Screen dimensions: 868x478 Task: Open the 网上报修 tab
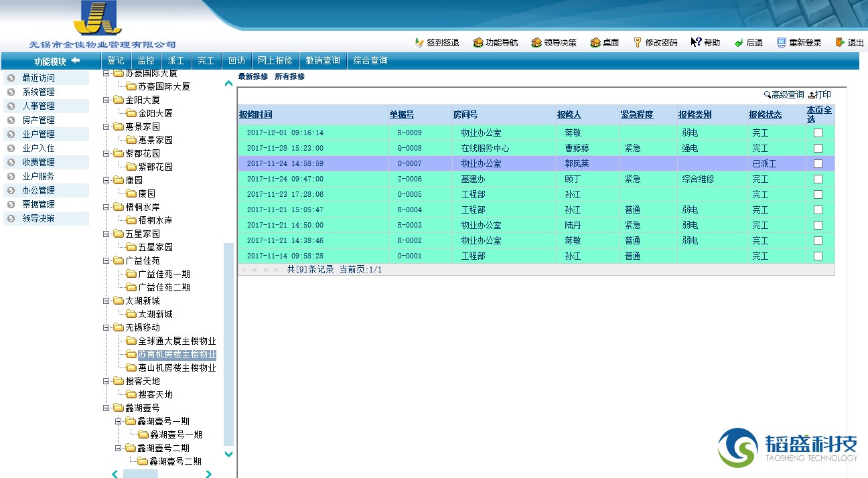[x=275, y=61]
